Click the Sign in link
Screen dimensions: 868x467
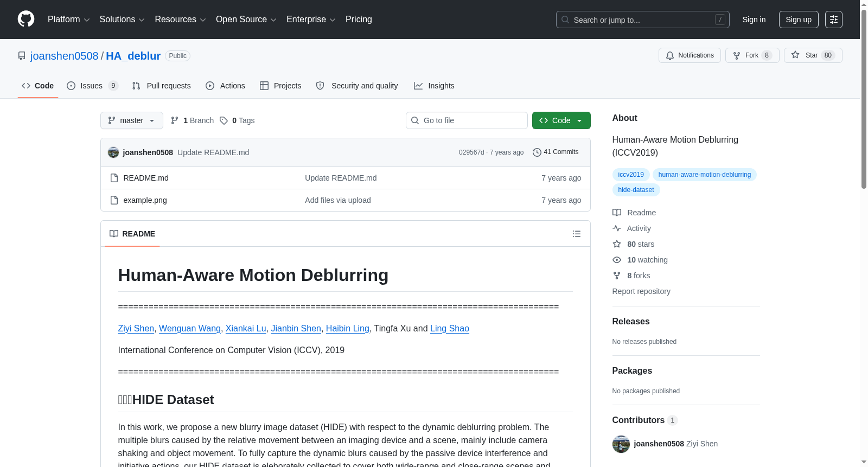[x=754, y=20]
